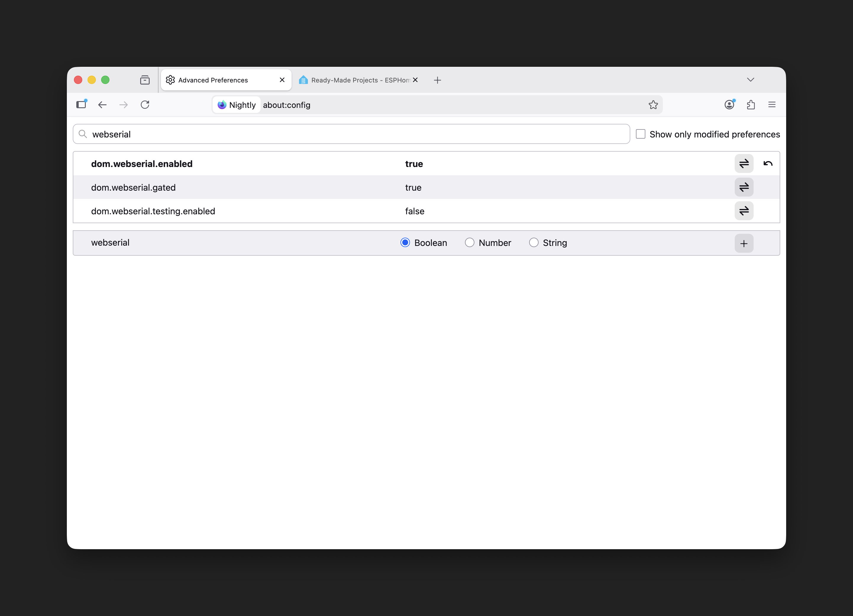Expand the list all tabs chevron
The height and width of the screenshot is (616, 853).
tap(750, 80)
